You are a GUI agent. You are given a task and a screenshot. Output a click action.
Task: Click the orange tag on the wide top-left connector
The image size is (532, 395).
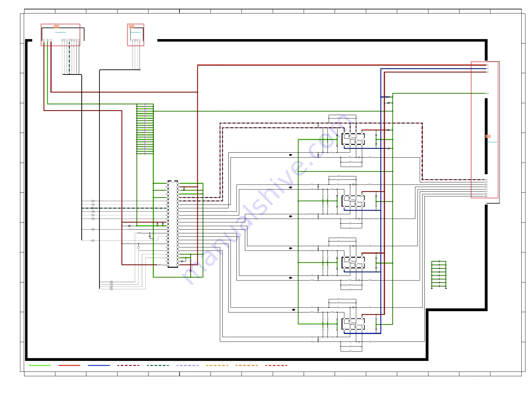tap(56, 27)
